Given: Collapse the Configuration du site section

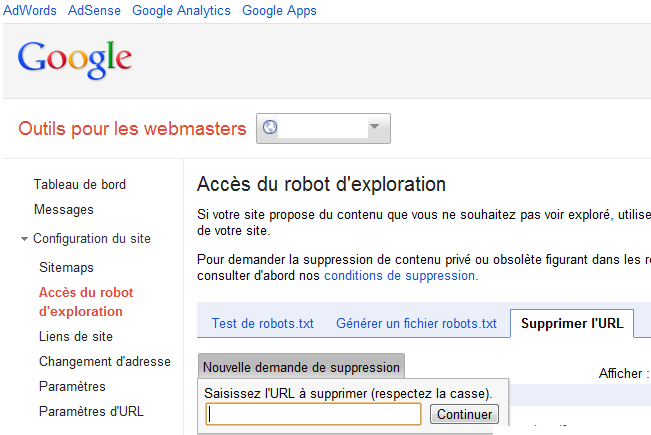Looking at the screenshot, I should [24, 239].
